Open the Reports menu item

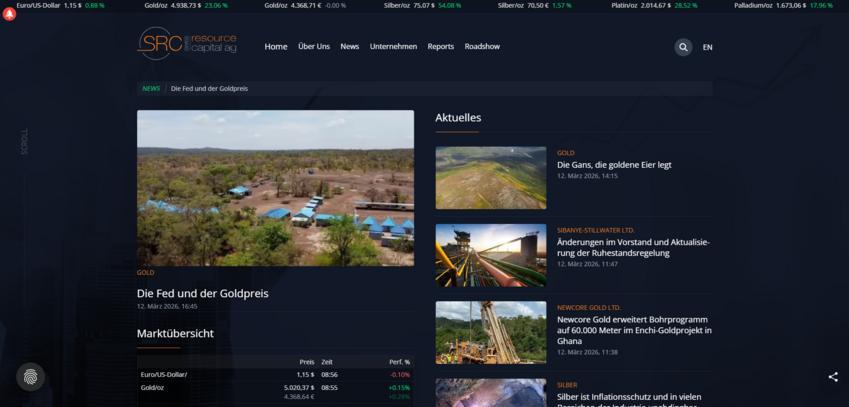(440, 47)
